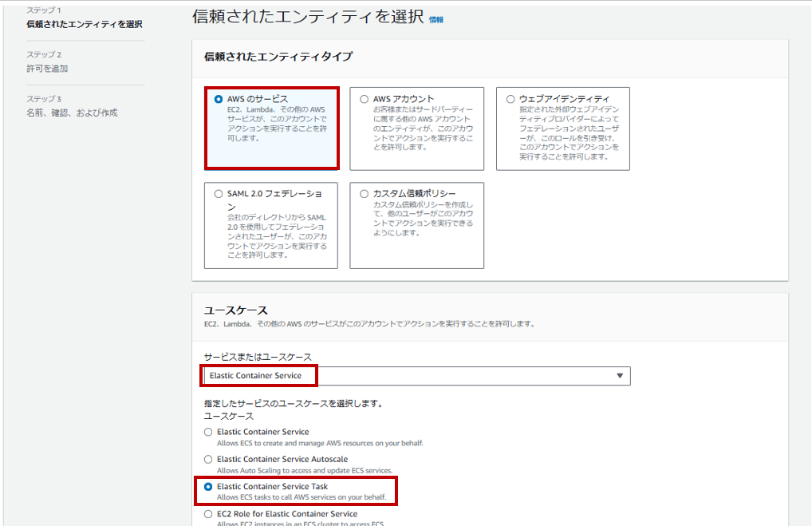Select Elastic Container Service use case radio
The height and width of the screenshot is (526, 812).
208,432
